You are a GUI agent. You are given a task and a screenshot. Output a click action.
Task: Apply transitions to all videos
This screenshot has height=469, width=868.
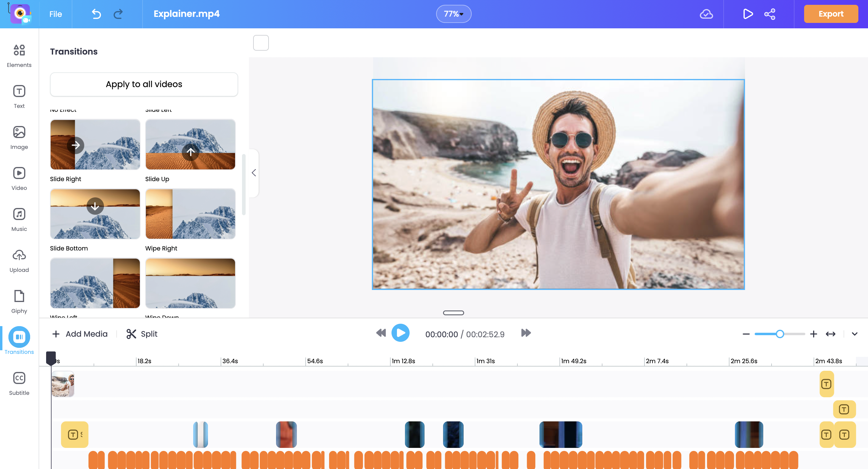pos(143,84)
